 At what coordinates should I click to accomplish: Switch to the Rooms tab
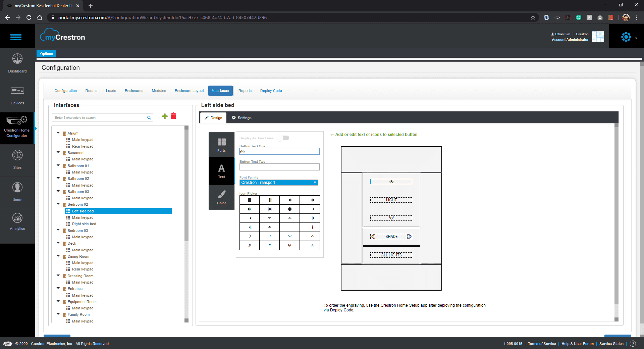pyautogui.click(x=91, y=91)
